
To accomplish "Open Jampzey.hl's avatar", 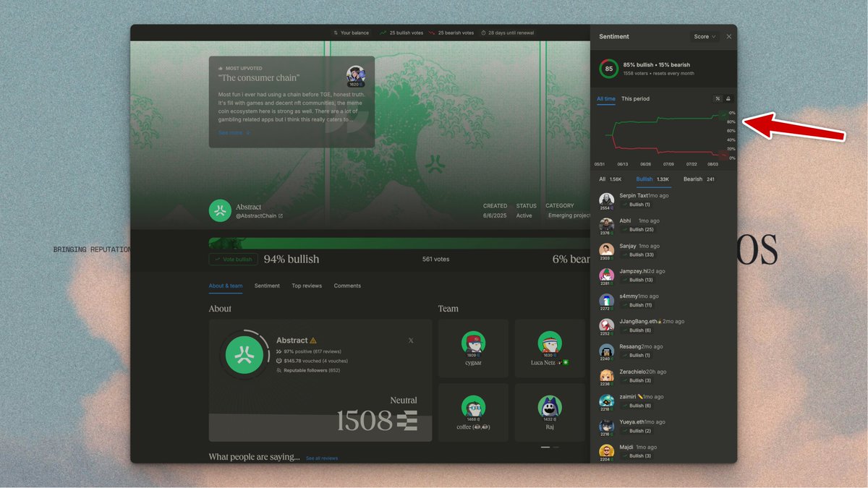I will pos(607,275).
